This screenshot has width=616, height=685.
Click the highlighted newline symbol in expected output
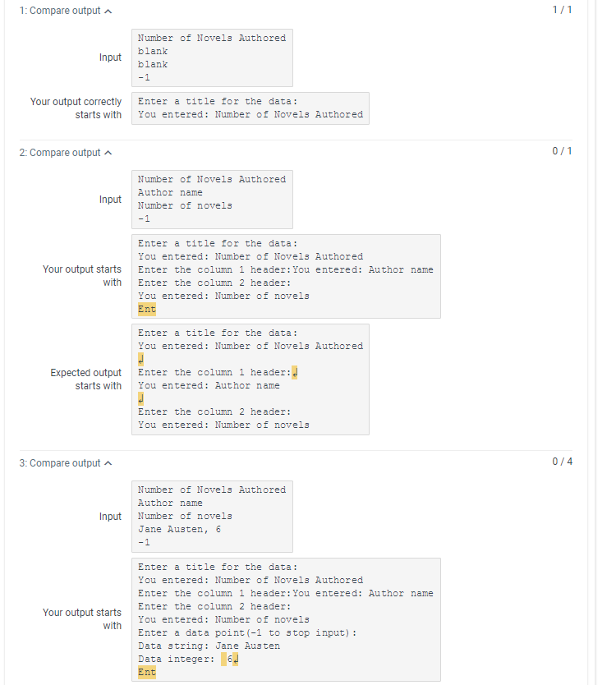tap(141, 359)
